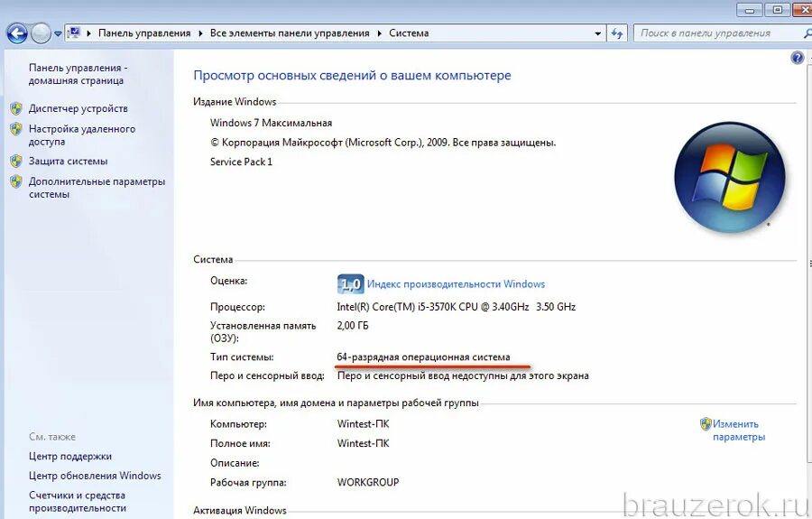Viewport: 812px width, 519px height.
Task: Click the Control Panel icon in the address bar
Action: tap(74, 33)
